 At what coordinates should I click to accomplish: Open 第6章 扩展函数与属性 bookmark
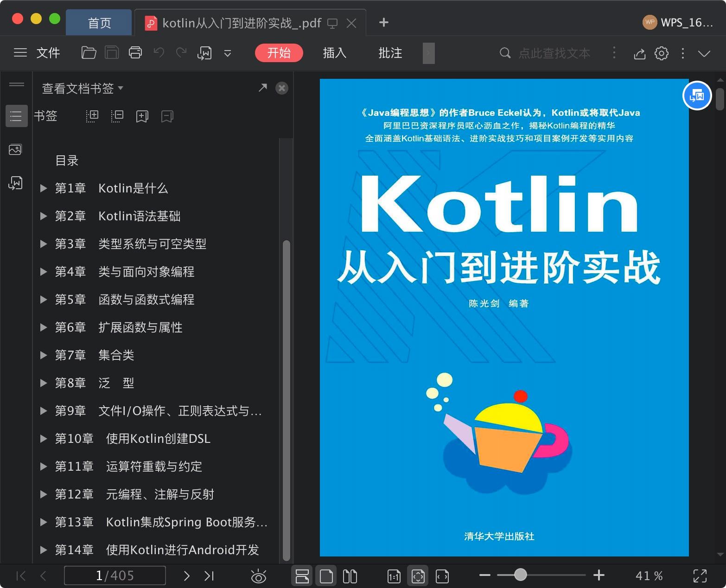pos(119,327)
